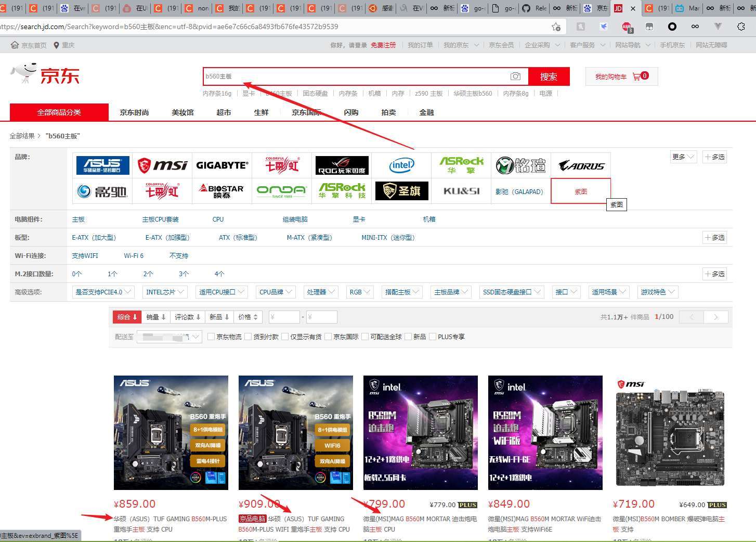The image size is (756, 542).
Task: Pick the AORUS brand logo
Action: click(581, 165)
